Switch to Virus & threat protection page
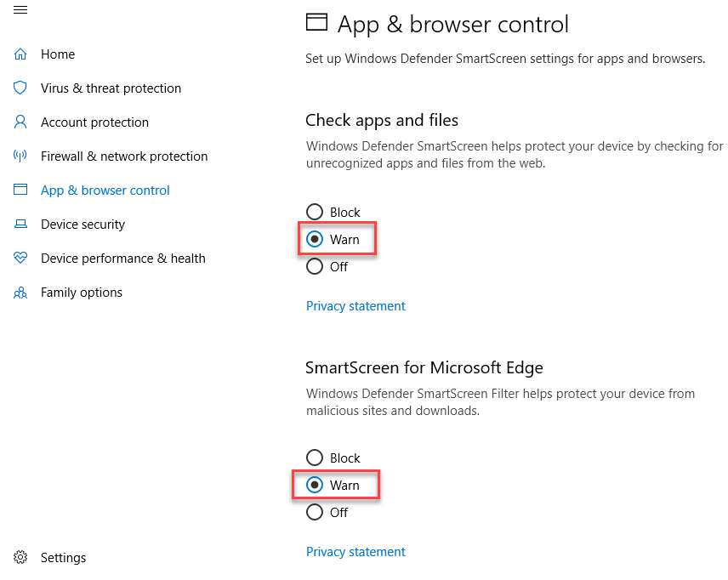Screen dimensions: 728x580 pos(111,88)
